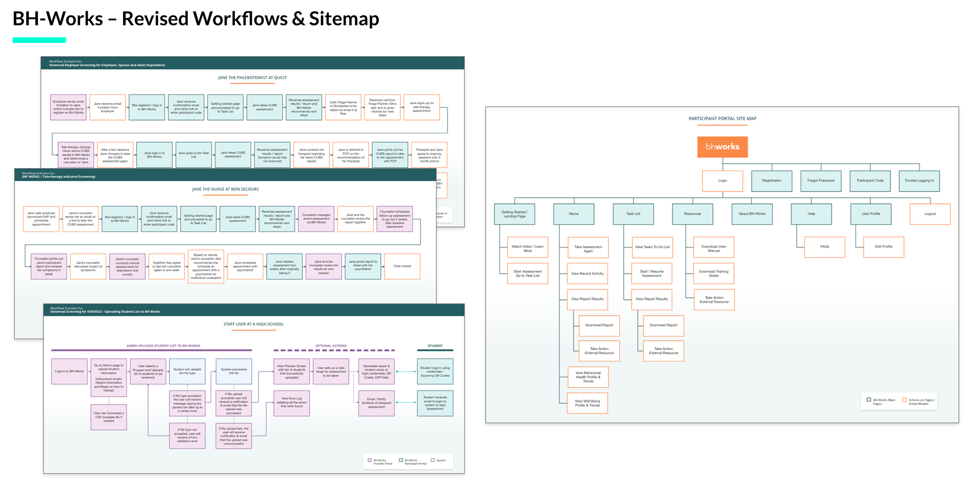This screenshot has width=980, height=495.
Task: Click the View Well Being Profile & Trends box
Action: click(x=587, y=404)
